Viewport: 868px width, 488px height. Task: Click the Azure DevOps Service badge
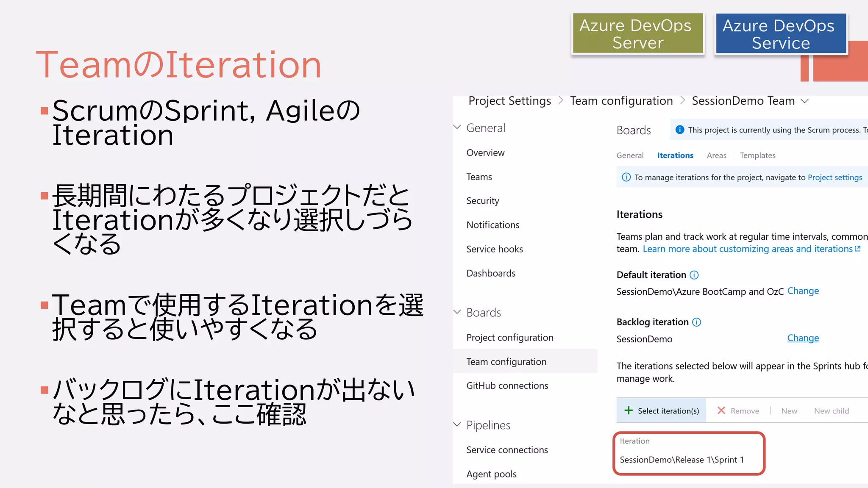pos(781,34)
